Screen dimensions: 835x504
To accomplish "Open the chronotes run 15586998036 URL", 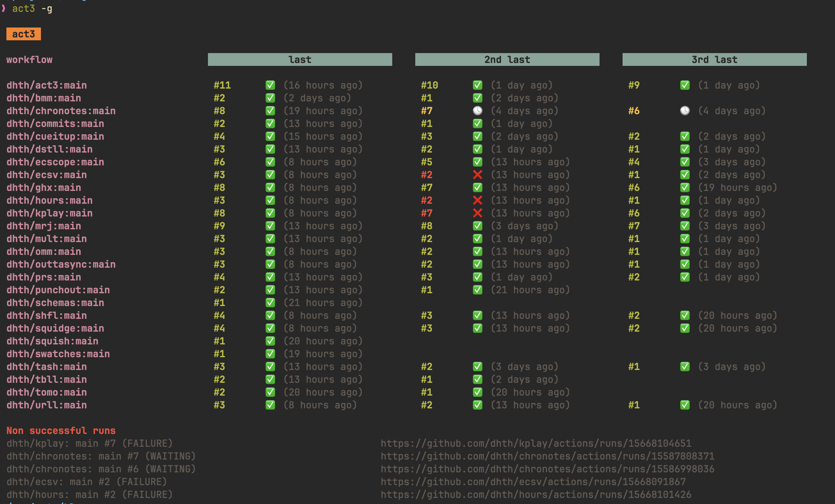I will 547,469.
